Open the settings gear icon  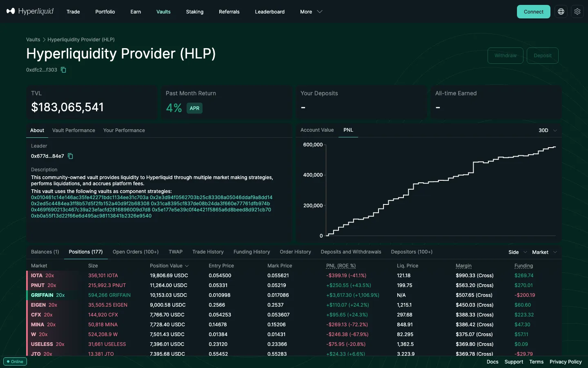click(577, 11)
